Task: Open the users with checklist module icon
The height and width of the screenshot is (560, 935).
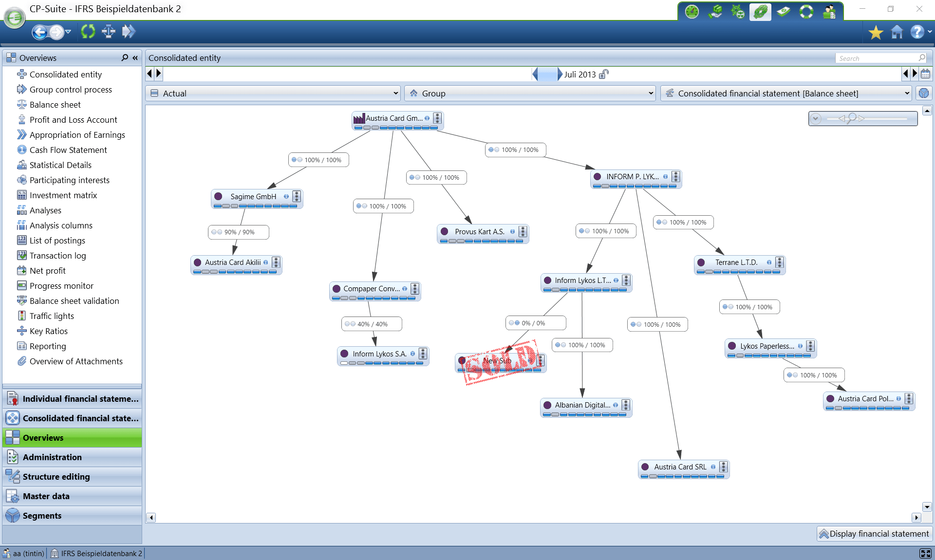Action: coord(829,11)
